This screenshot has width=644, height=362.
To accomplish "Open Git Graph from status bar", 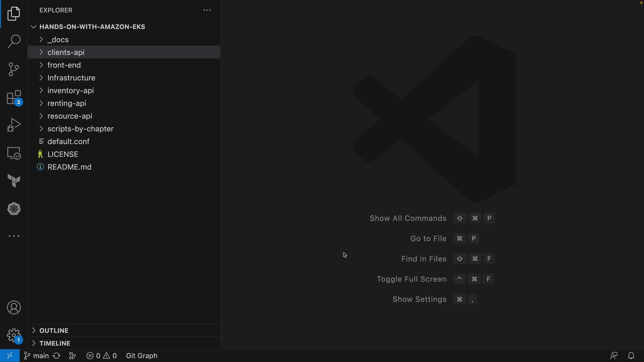I will point(142,356).
